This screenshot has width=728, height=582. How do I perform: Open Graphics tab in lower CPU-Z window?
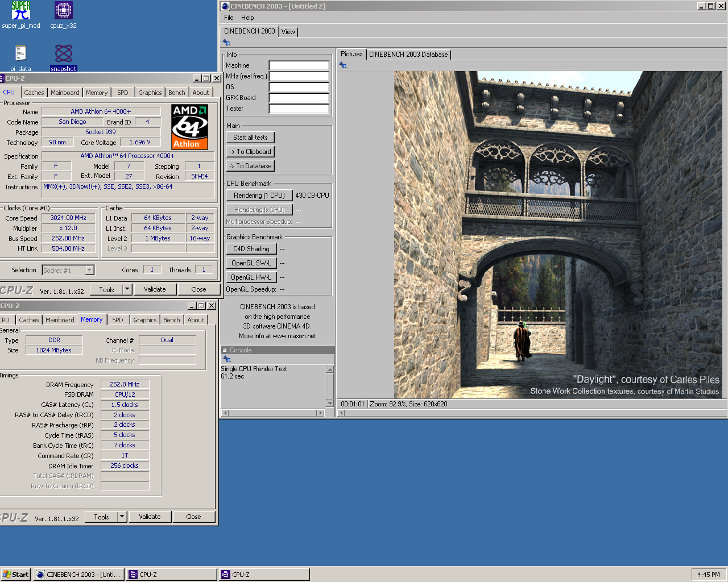point(145,320)
